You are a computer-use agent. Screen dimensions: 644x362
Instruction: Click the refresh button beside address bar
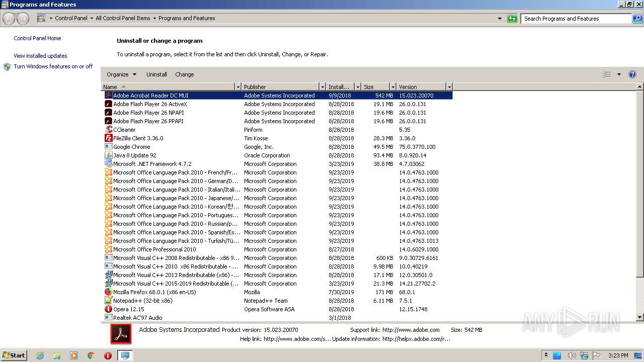[x=512, y=19]
